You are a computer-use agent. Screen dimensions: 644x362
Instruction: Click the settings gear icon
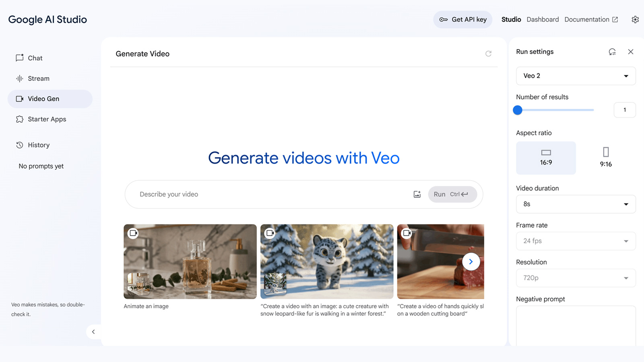coord(635,19)
